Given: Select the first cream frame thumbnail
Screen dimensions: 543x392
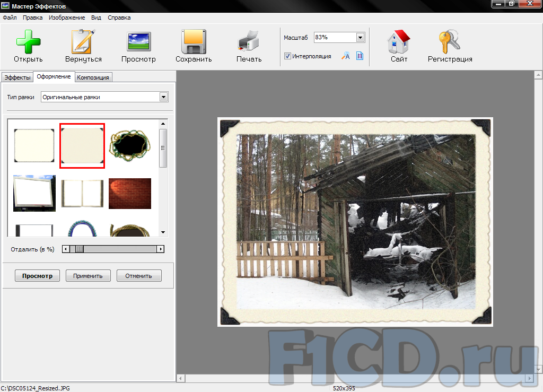Looking at the screenshot, I should click(x=34, y=145).
